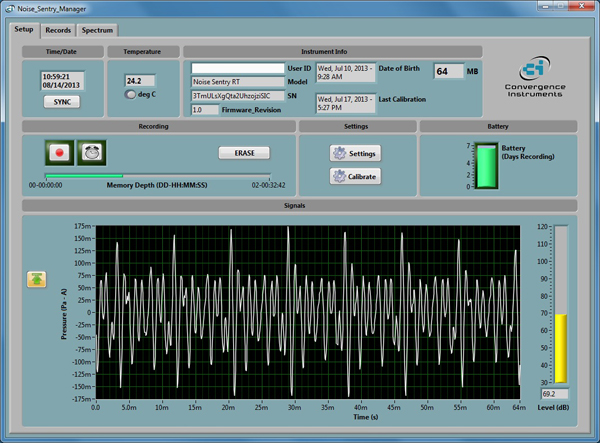Click the memory depth start time 00-00:00:00
This screenshot has width=600, height=443.
(46, 185)
